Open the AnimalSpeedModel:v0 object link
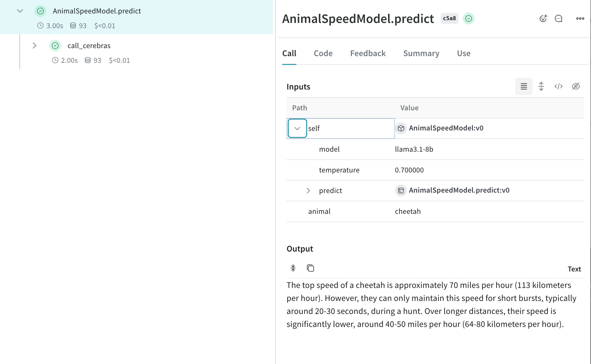The width and height of the screenshot is (591, 364). [x=446, y=128]
